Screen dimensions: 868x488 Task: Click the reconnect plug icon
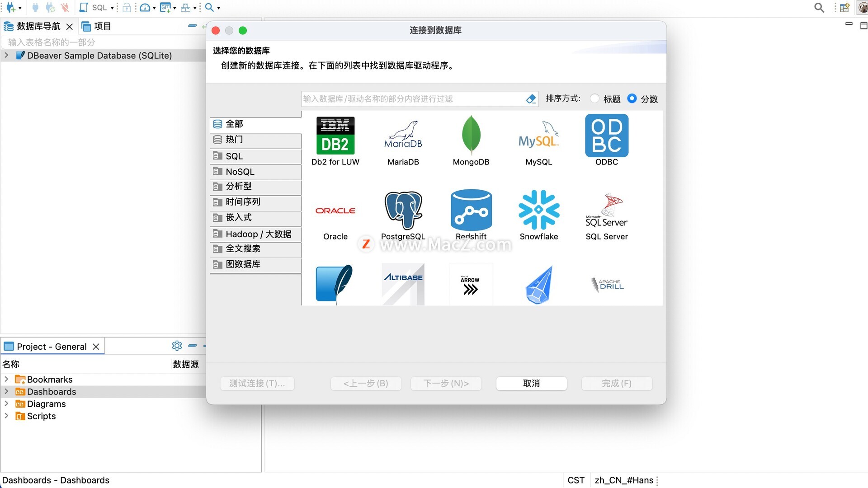50,8
